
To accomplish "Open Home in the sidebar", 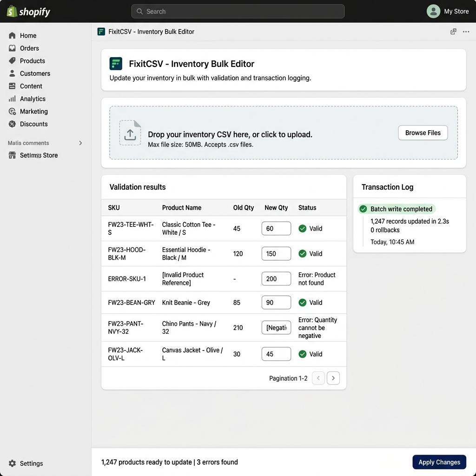I will [28, 35].
